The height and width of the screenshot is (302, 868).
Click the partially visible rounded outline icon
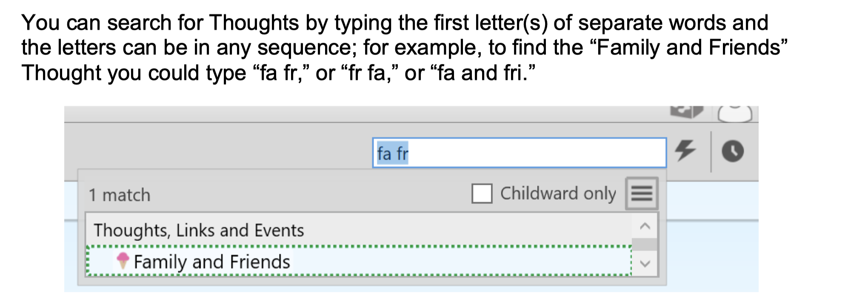[x=735, y=114]
